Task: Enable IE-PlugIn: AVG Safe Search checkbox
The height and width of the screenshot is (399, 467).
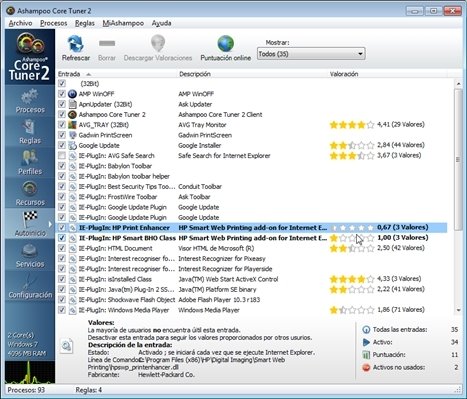Action: (x=62, y=156)
